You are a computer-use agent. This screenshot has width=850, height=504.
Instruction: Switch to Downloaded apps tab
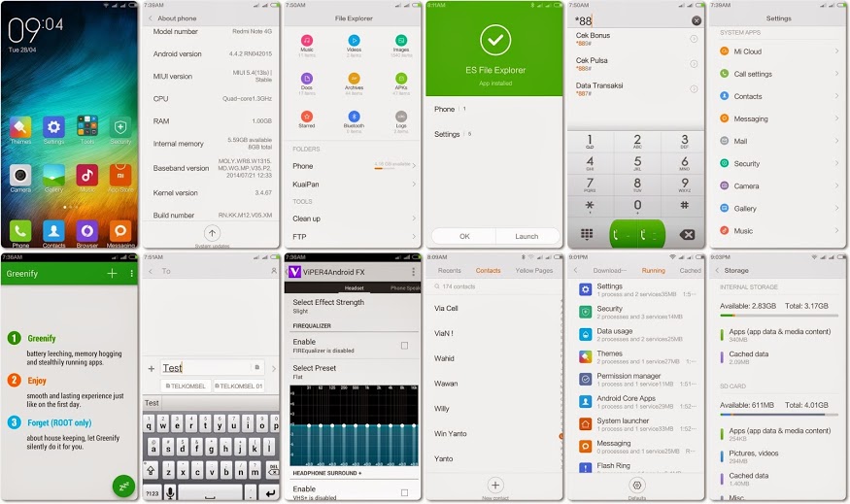tap(609, 270)
